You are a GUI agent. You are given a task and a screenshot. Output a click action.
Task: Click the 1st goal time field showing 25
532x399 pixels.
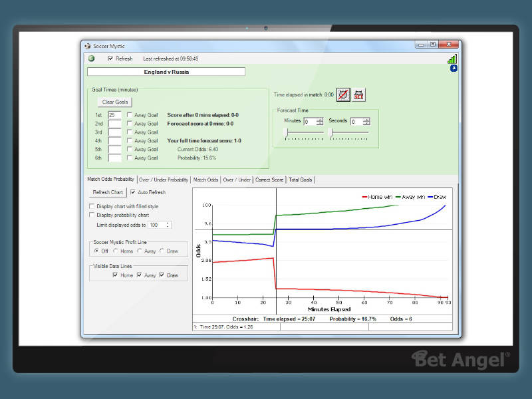click(114, 115)
